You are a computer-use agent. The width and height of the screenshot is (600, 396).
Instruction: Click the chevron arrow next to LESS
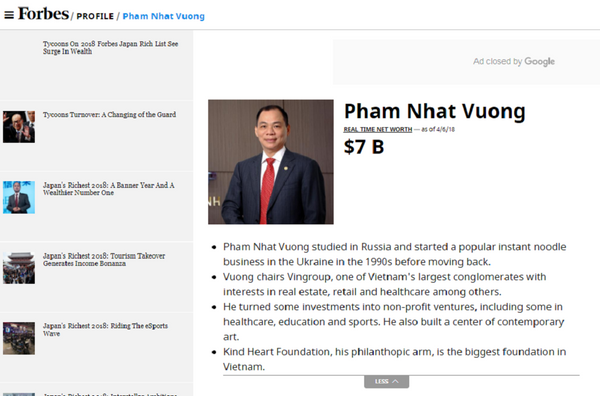(395, 381)
